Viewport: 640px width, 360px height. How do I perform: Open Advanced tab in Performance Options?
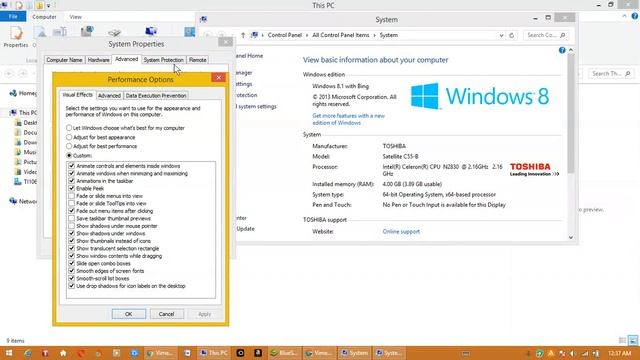pyautogui.click(x=109, y=96)
